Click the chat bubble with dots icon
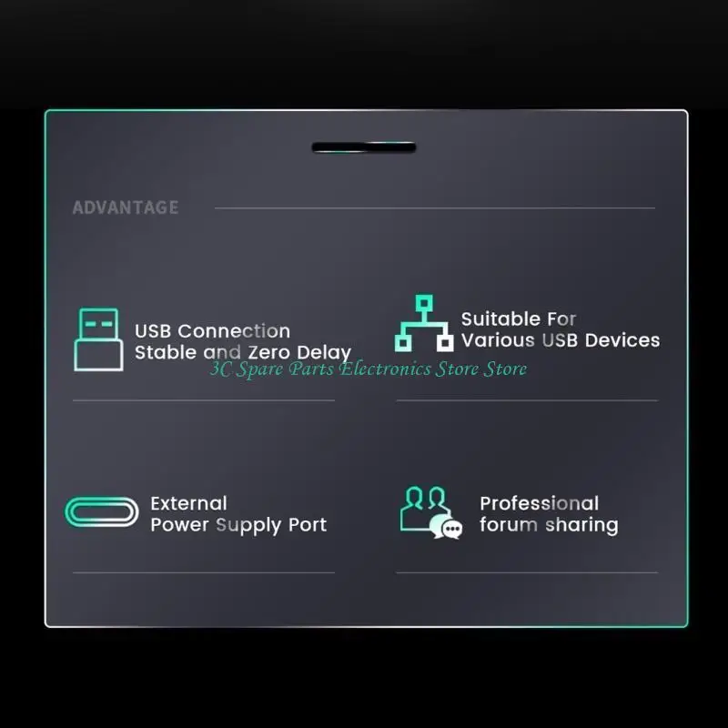Image resolution: width=728 pixels, height=728 pixels. (446, 527)
